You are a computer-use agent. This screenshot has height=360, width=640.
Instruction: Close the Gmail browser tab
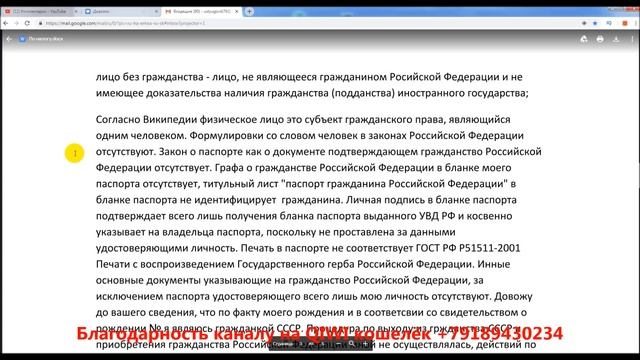(236, 11)
